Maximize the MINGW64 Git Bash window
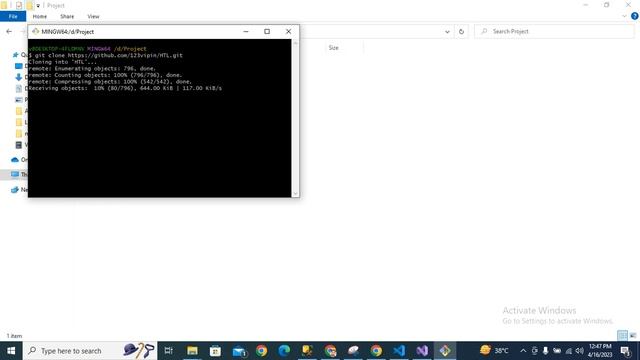Image resolution: width=640 pixels, height=360 pixels. point(267,31)
